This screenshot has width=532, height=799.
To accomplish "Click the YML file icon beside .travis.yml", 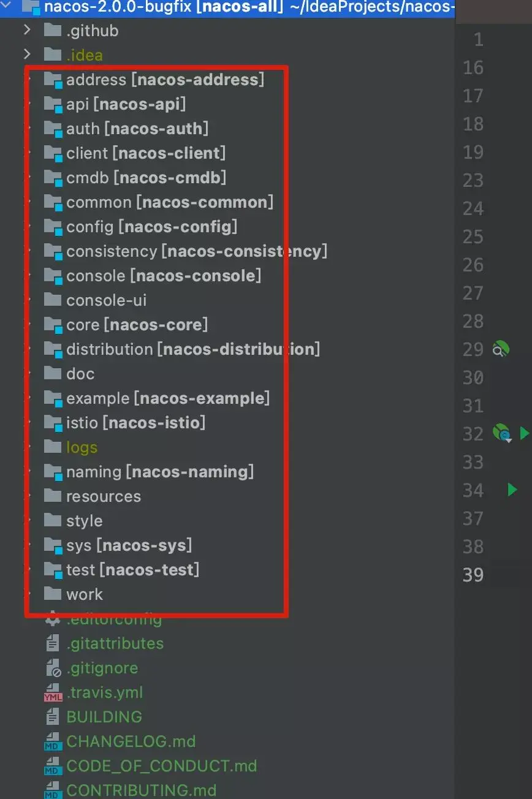I will tap(53, 692).
